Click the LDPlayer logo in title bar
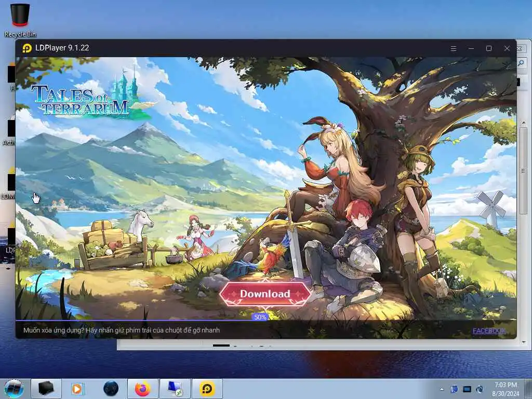Image resolution: width=532 pixels, height=399 pixels. point(27,48)
